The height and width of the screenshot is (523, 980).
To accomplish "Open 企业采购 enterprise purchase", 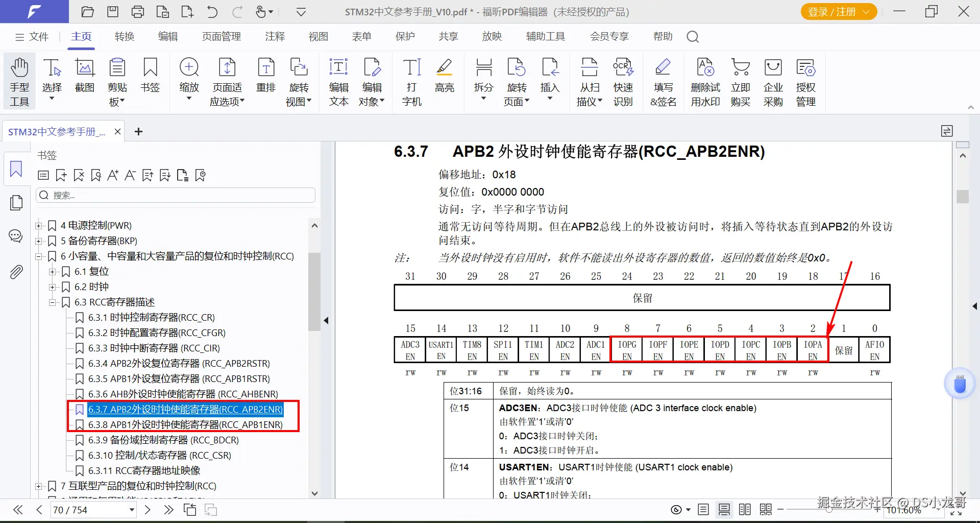I will point(773,82).
